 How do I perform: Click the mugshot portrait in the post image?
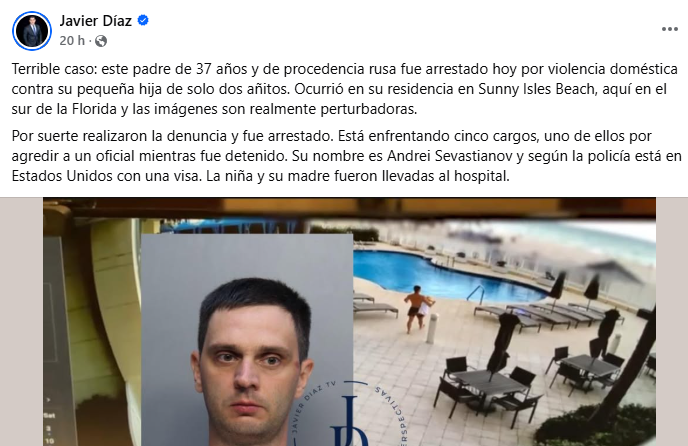click(x=247, y=340)
